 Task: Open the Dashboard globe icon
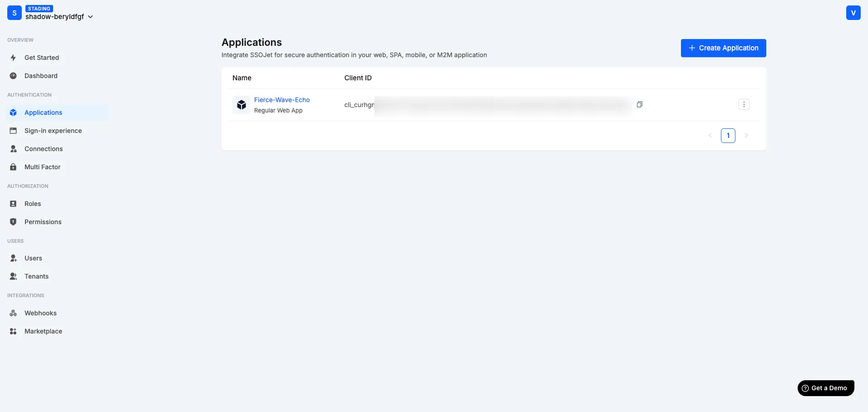[x=13, y=76]
